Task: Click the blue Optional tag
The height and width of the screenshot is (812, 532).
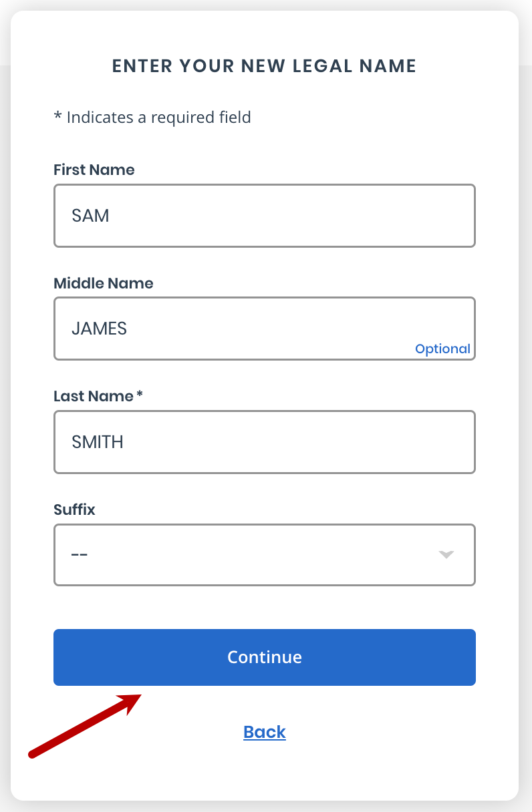Action: click(442, 349)
